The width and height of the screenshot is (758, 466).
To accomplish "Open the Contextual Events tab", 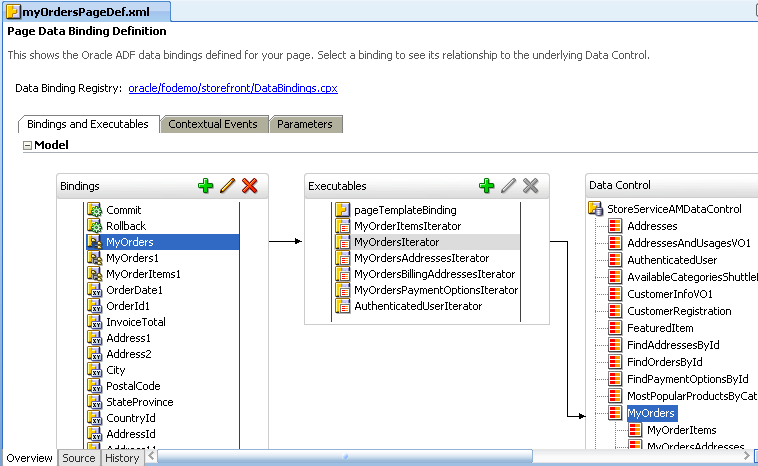I will (x=213, y=124).
